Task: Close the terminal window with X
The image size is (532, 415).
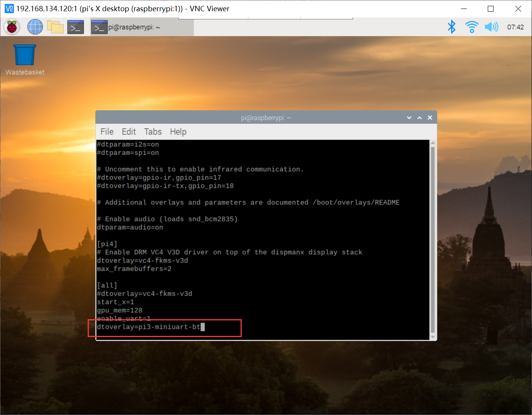Action: coord(430,118)
